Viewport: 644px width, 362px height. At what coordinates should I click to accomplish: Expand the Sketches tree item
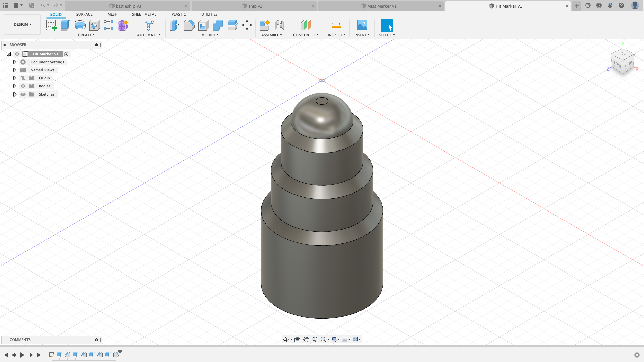point(15,94)
